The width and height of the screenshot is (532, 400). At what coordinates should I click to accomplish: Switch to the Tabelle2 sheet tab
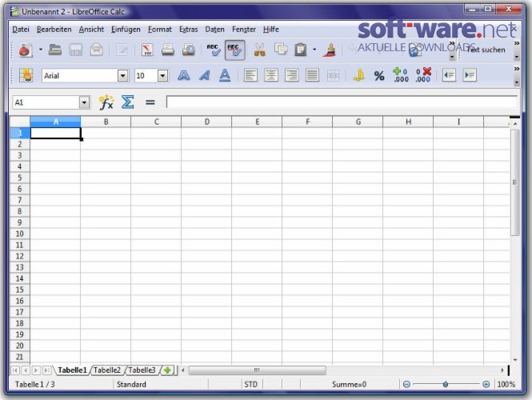(x=107, y=370)
